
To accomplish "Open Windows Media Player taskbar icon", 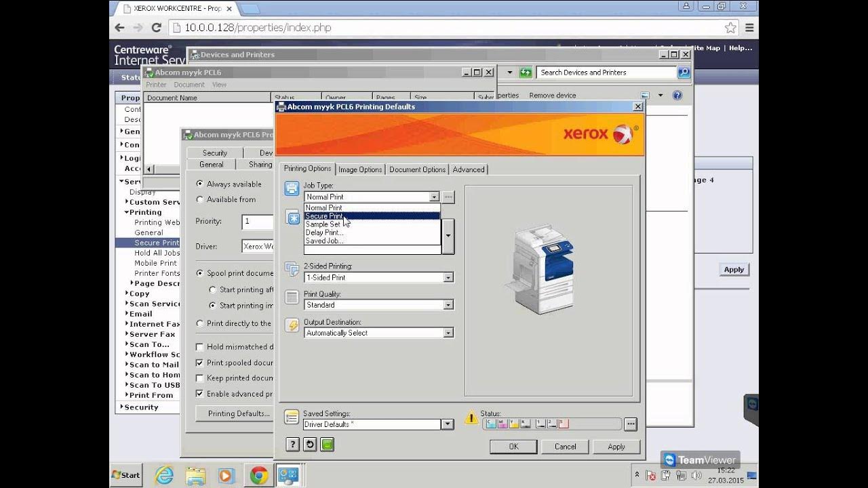I will click(x=226, y=475).
